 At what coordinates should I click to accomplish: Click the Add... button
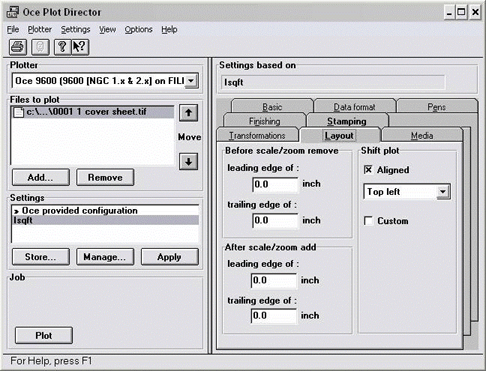[41, 177]
